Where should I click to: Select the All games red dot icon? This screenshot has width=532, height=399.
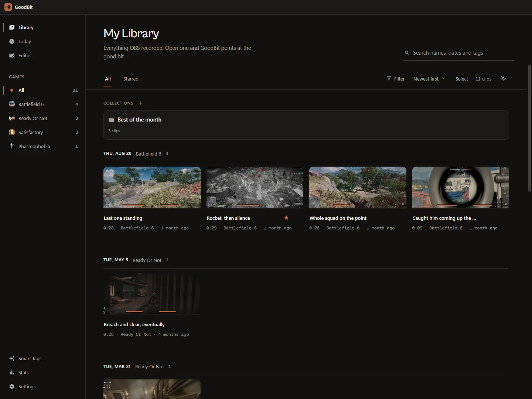click(x=12, y=90)
